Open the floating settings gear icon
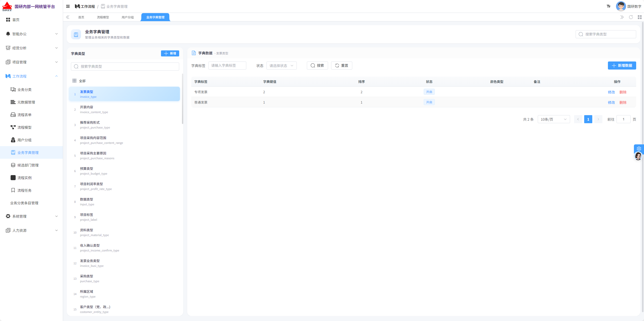 tap(639, 148)
